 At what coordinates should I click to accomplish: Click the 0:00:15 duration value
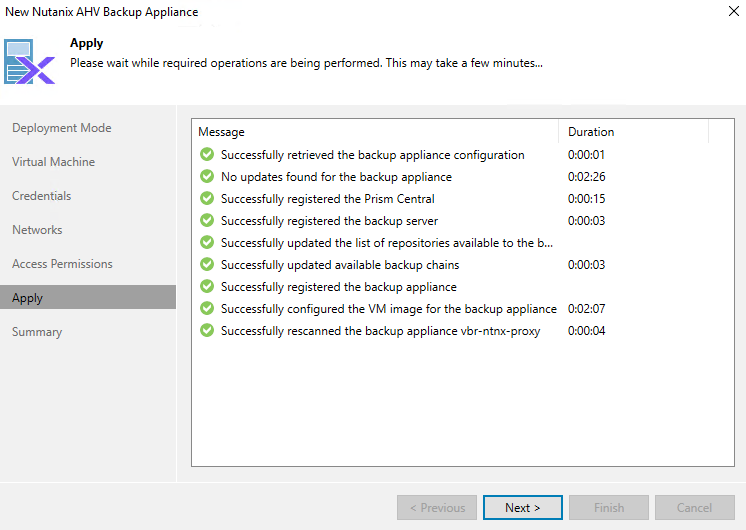(x=587, y=198)
